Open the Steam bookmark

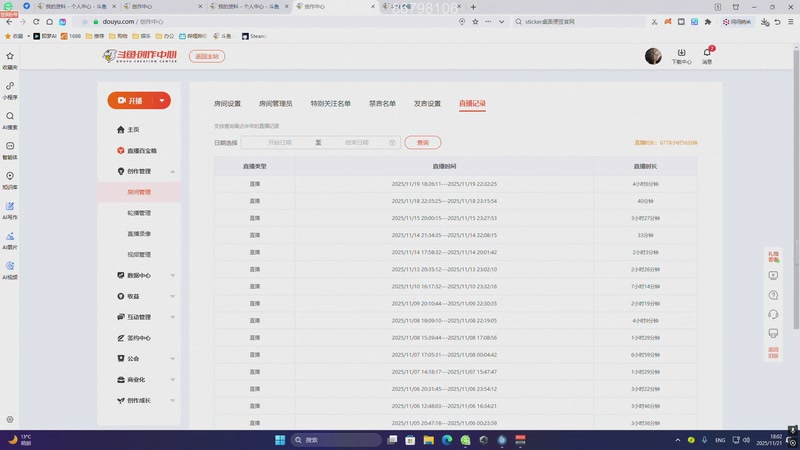pyautogui.click(x=254, y=36)
